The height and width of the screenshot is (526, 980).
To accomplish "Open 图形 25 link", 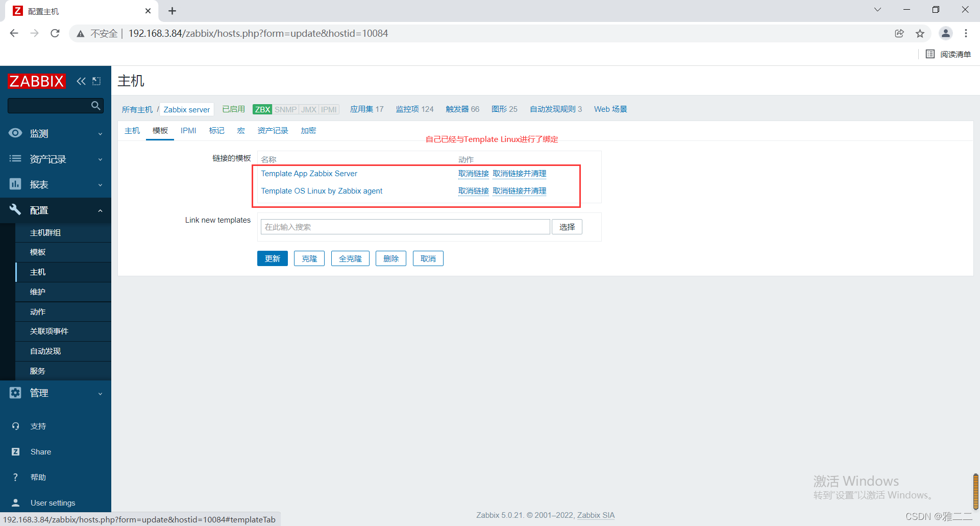I will tap(504, 109).
